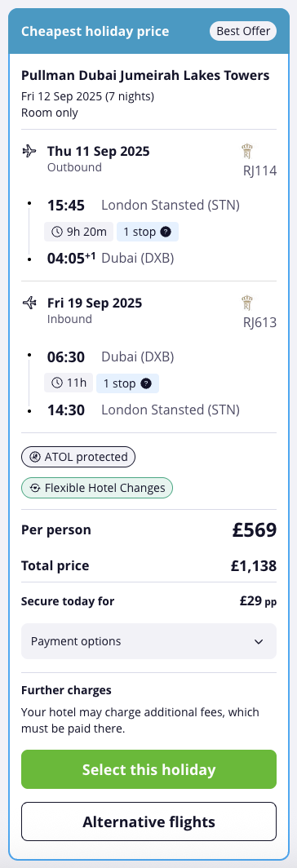View Alternative flights
297x868 pixels.
click(148, 821)
